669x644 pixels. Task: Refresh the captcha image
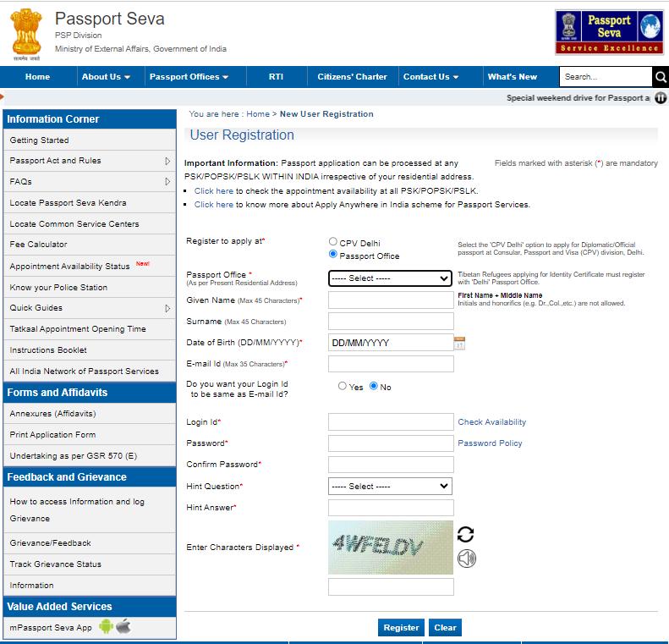(465, 534)
